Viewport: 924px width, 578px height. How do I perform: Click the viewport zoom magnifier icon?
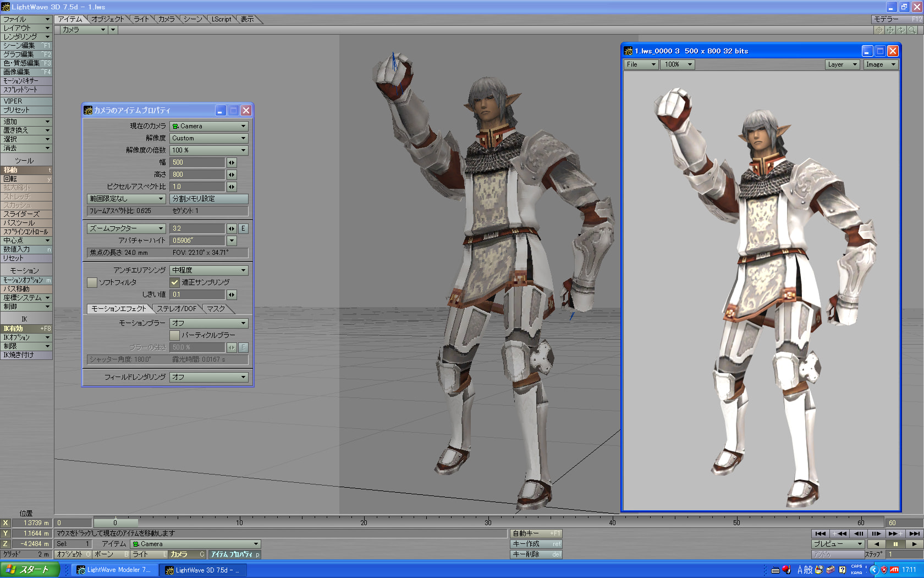(912, 30)
